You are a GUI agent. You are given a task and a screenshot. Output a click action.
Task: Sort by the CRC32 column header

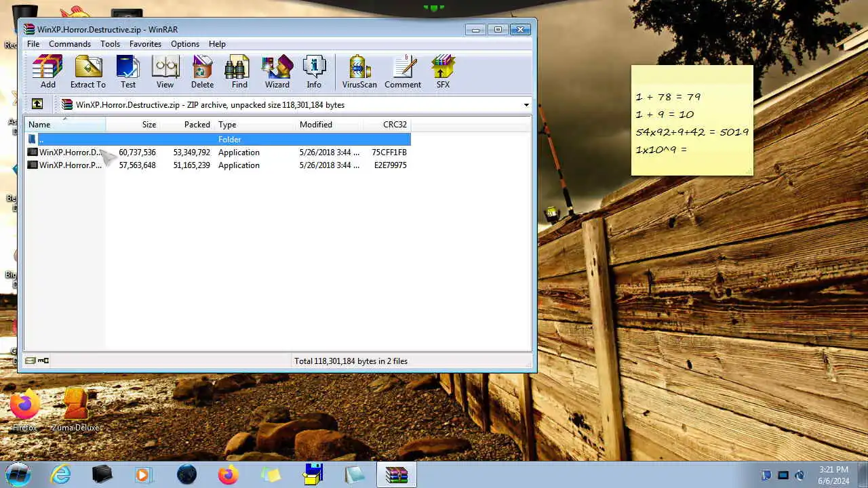click(387, 125)
